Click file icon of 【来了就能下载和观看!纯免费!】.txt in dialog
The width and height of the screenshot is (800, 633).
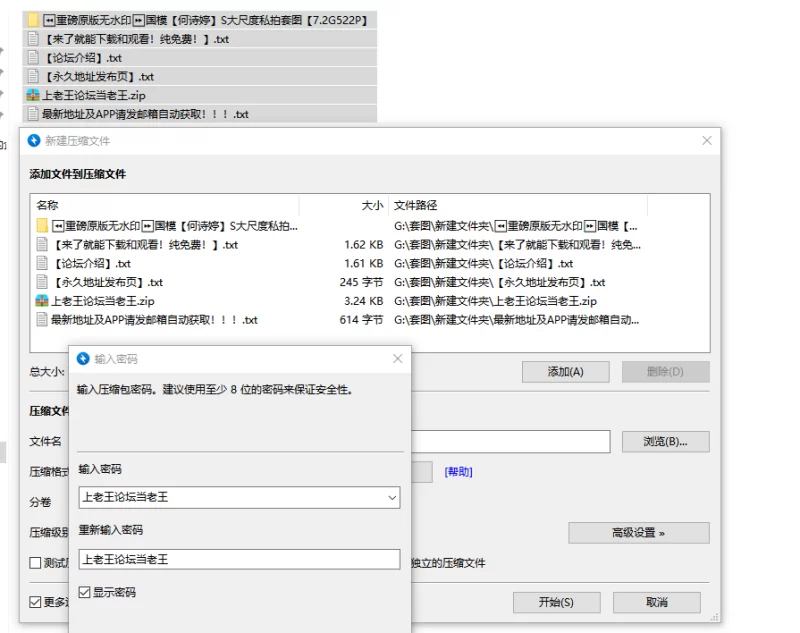pos(42,244)
